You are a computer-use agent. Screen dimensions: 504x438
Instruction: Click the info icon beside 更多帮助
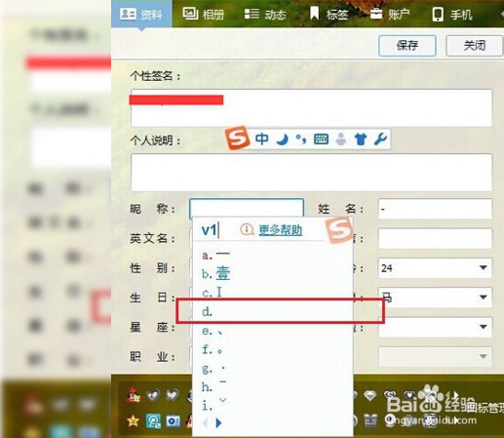247,229
